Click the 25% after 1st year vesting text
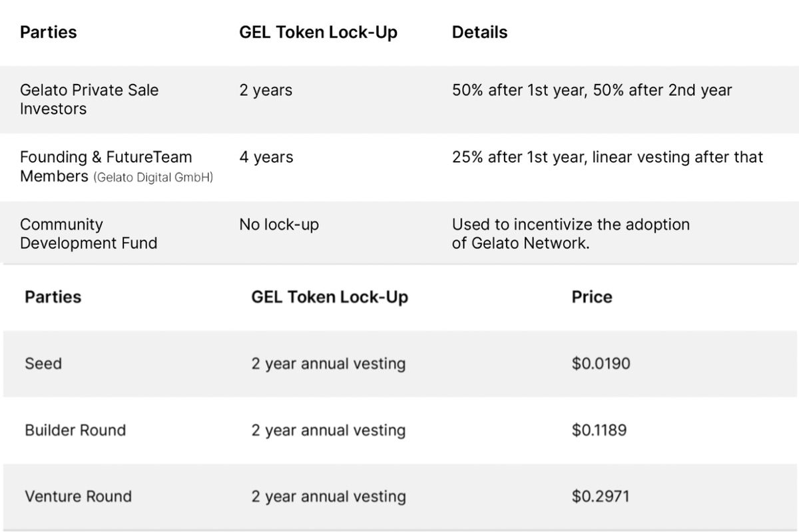 tap(607, 158)
